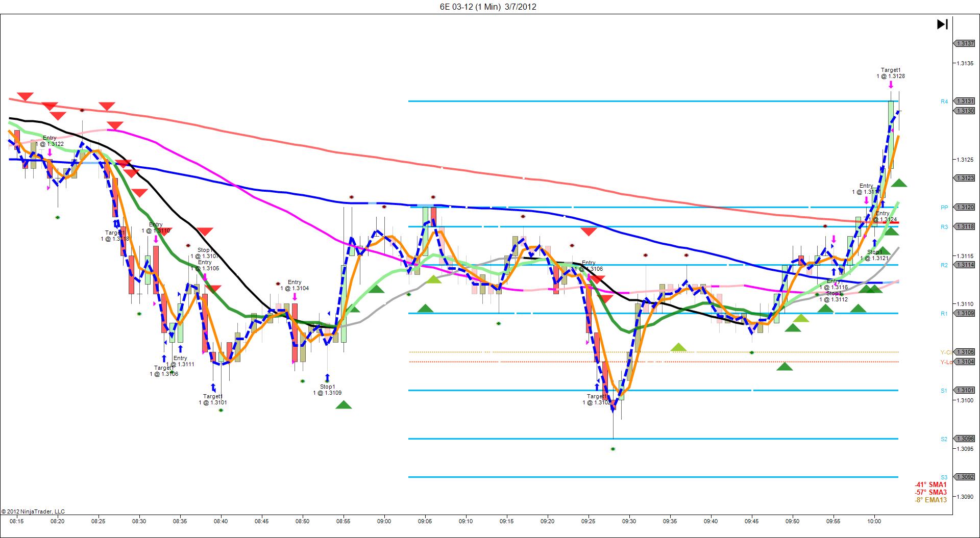This screenshot has width=980, height=538.
Task: Select the Entry 1 @ 1.3122 annotation
Action: [x=50, y=141]
